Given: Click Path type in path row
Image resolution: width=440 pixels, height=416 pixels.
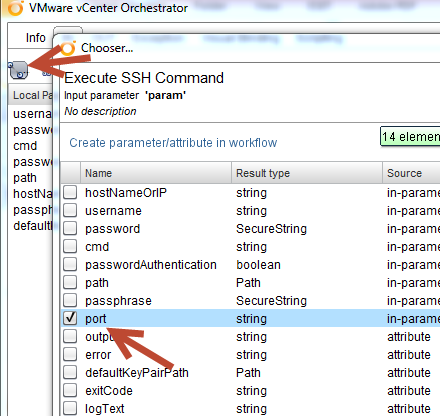Looking at the screenshot, I should [248, 283].
